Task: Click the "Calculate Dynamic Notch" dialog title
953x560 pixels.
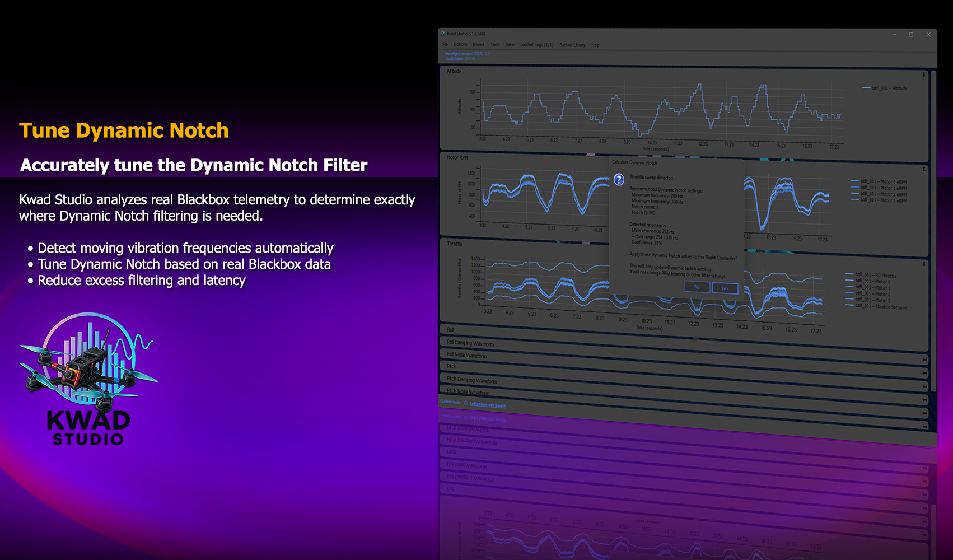Action: click(x=634, y=162)
